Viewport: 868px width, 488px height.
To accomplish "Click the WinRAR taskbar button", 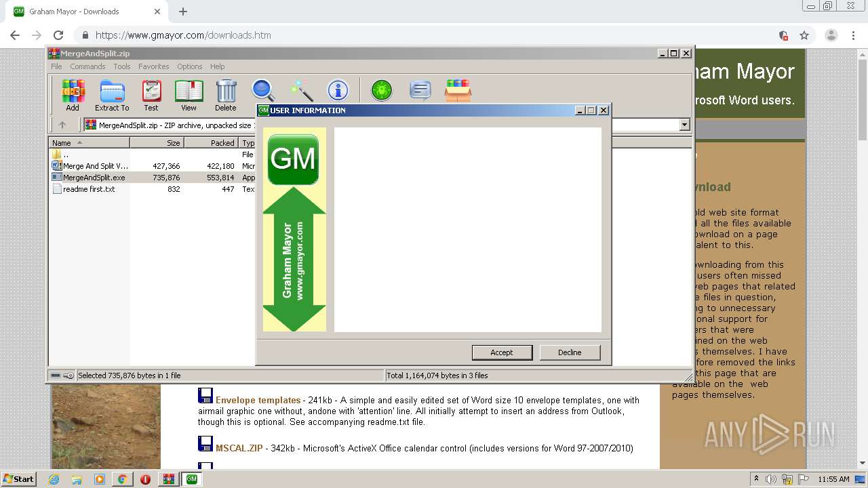I will (169, 479).
